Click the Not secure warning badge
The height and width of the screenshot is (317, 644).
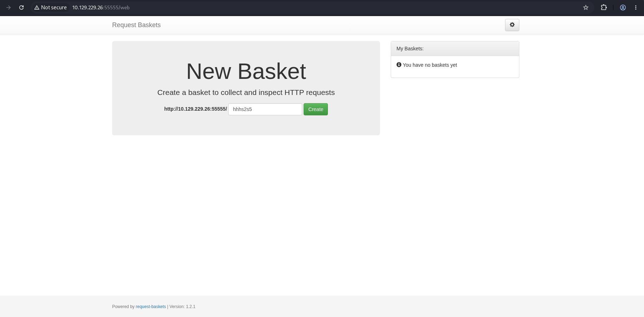point(51,7)
